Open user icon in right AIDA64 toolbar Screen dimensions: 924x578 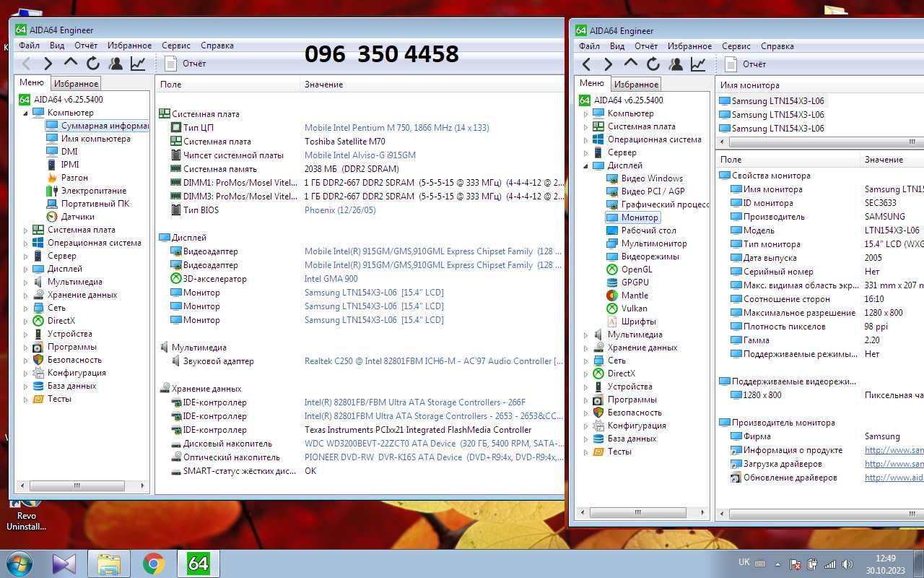[676, 64]
